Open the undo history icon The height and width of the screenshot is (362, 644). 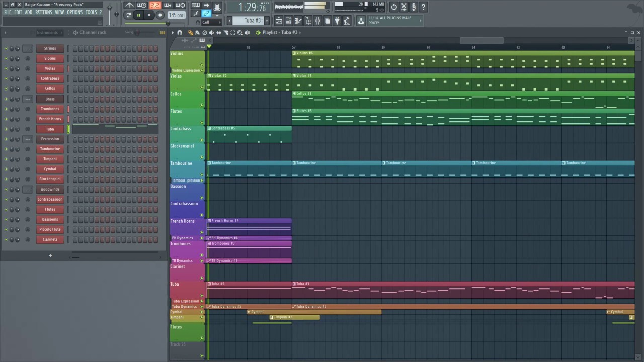(394, 7)
